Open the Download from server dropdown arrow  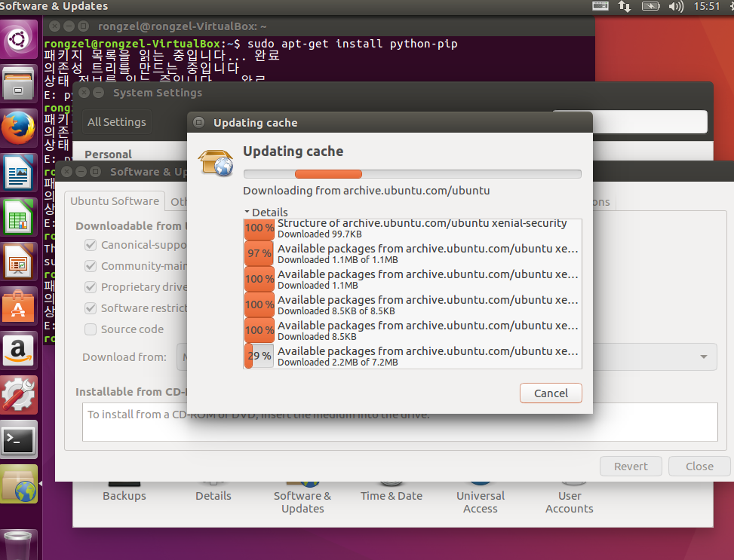click(x=703, y=357)
